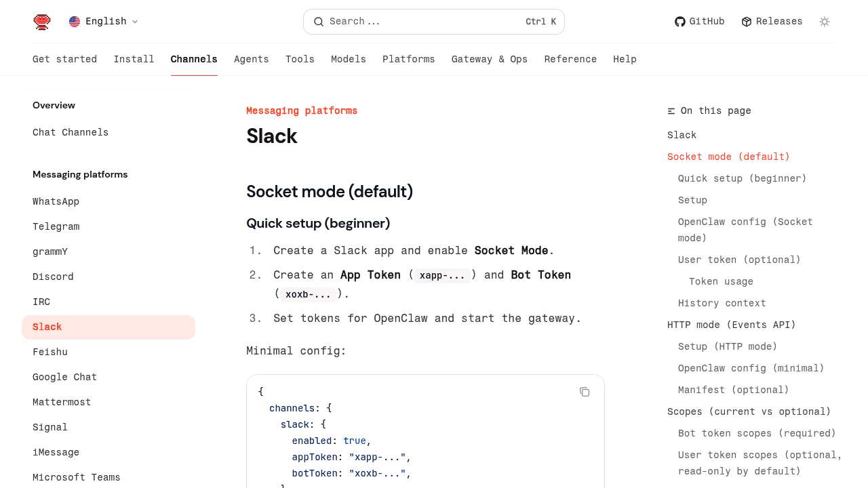Image resolution: width=868 pixels, height=488 pixels.
Task: Click the On this page list icon
Action: 671,111
